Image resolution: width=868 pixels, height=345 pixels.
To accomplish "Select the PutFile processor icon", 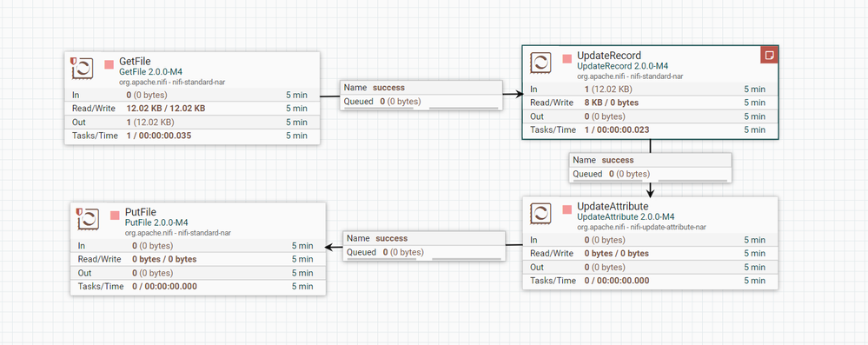I will click(x=89, y=220).
